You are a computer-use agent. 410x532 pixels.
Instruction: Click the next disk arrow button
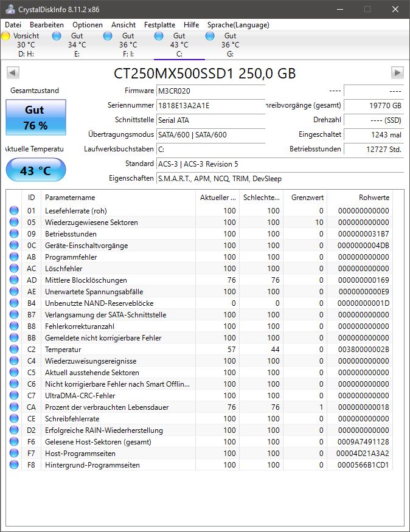coord(397,72)
